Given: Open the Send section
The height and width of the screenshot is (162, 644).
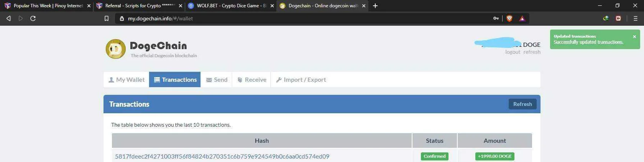Looking at the screenshot, I should pos(217,79).
